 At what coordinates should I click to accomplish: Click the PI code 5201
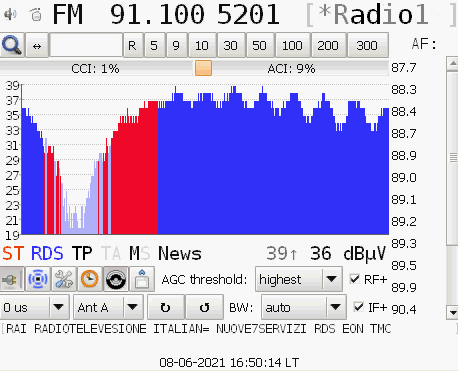coord(248,15)
